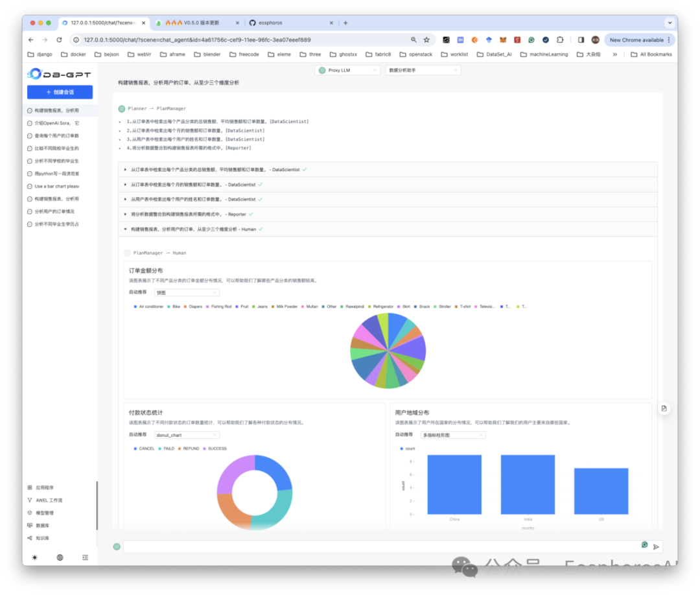700x595 pixels.
Task: Open 应用程序 in the sidebar
Action: coord(41,487)
